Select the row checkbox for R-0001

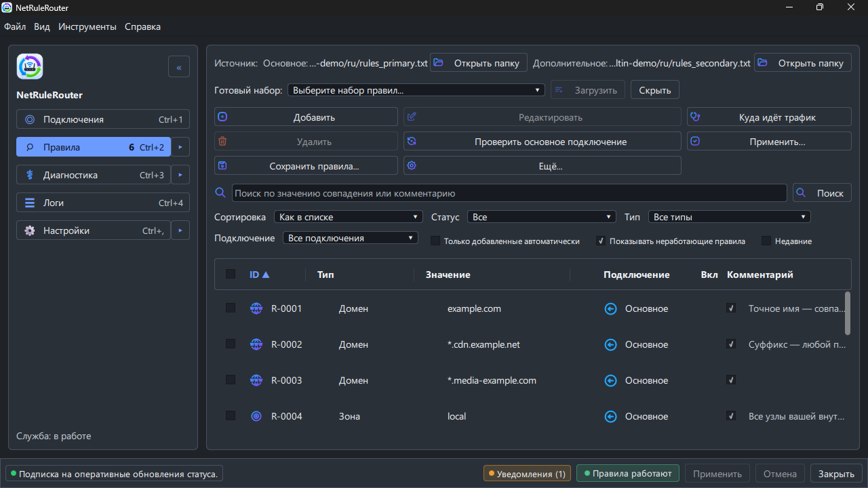click(231, 308)
